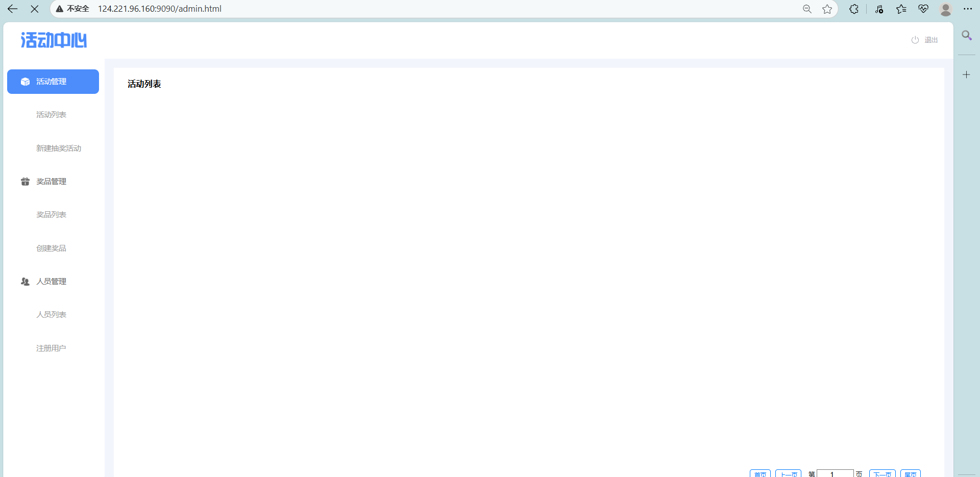Select 注册用户 menu entry
980x477 pixels.
[x=51, y=348]
